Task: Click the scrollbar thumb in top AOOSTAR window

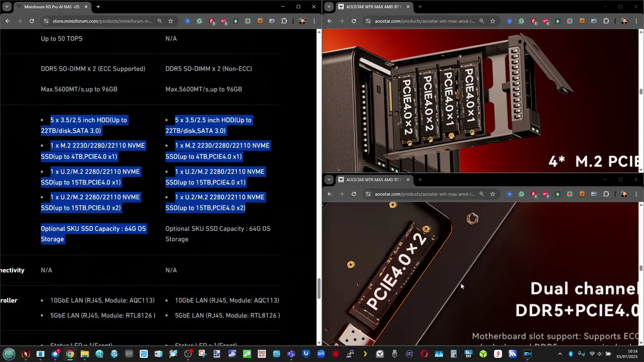Action: click(641, 92)
